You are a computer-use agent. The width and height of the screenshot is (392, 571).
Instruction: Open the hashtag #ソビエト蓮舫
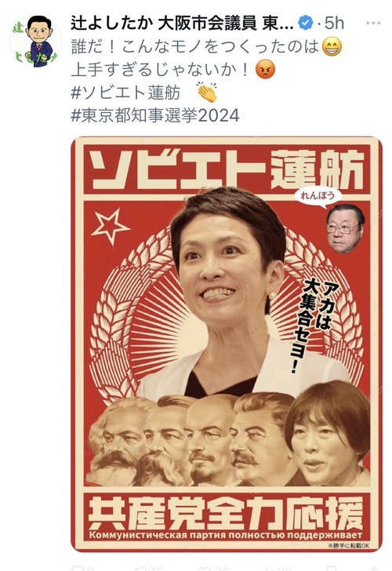[x=125, y=93]
